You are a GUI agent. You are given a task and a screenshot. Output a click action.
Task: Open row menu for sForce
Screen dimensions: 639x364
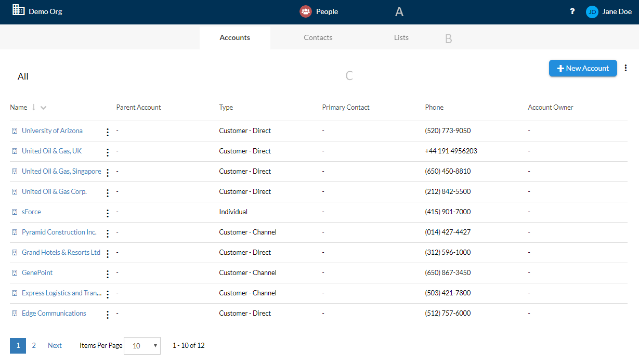click(108, 213)
